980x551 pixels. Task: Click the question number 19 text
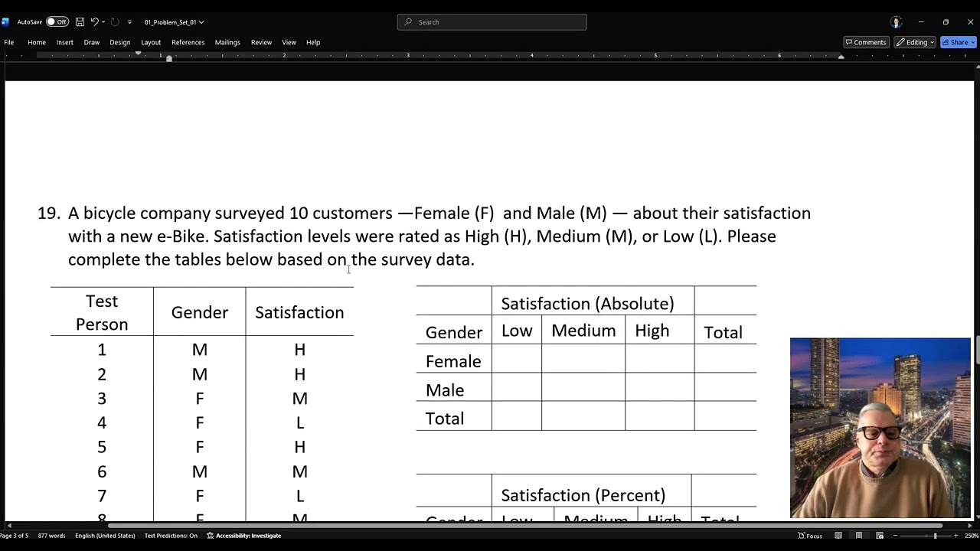pyautogui.click(x=48, y=213)
